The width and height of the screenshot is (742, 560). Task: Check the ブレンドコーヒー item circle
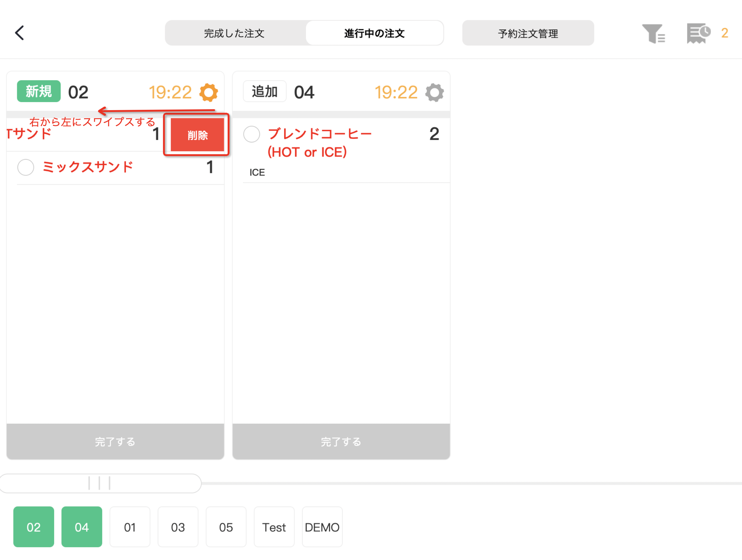coord(252,134)
